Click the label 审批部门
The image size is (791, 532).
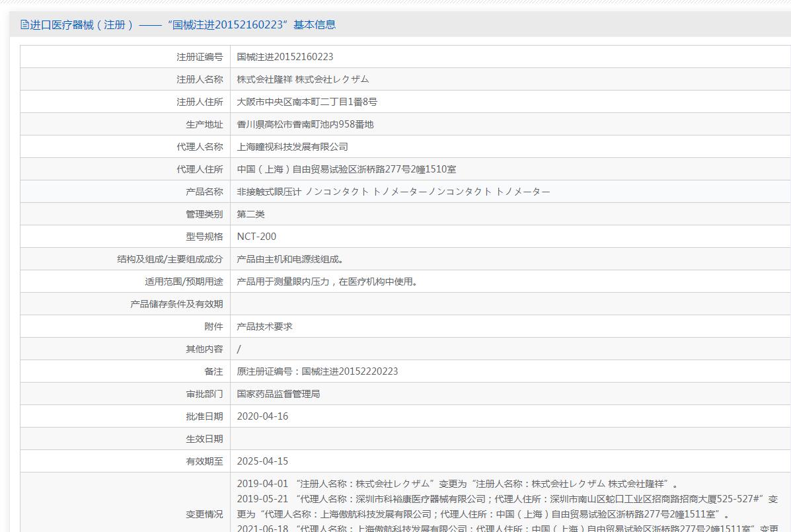tap(204, 394)
